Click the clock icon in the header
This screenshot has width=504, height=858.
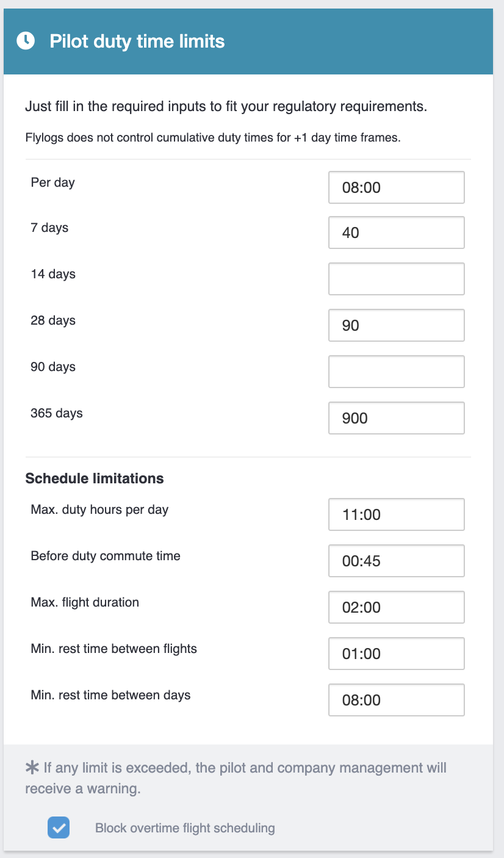coord(26,41)
